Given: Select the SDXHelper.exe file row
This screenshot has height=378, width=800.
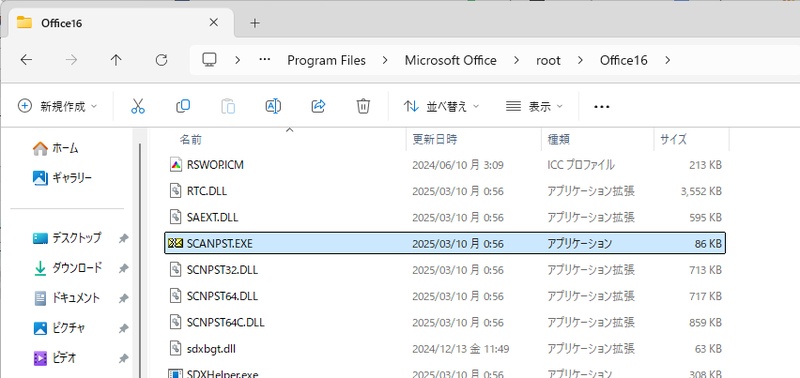Looking at the screenshot, I should pos(445,373).
